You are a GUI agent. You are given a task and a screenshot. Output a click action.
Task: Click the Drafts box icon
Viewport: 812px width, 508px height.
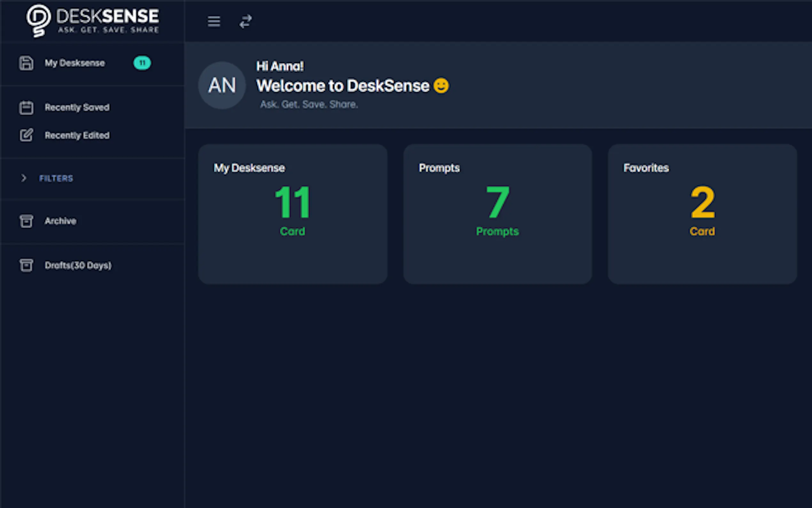(x=26, y=265)
